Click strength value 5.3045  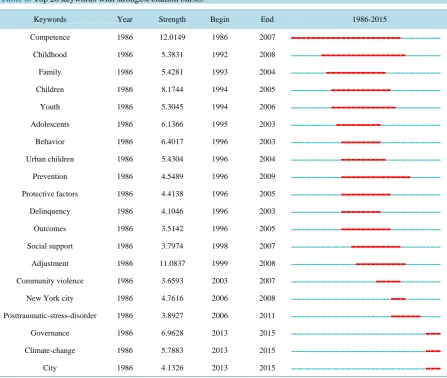(x=172, y=107)
